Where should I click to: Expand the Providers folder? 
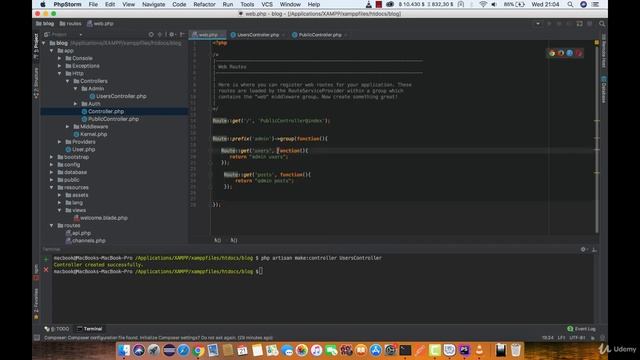[60, 142]
